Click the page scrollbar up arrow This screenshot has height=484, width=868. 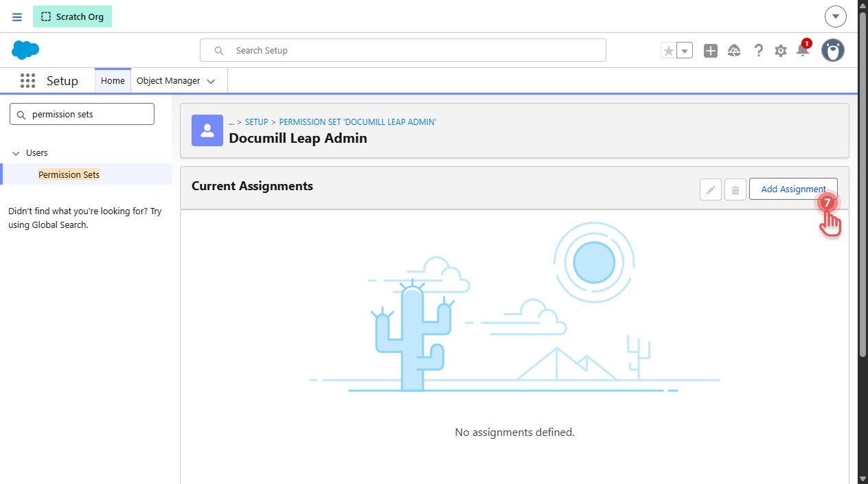[863, 5]
